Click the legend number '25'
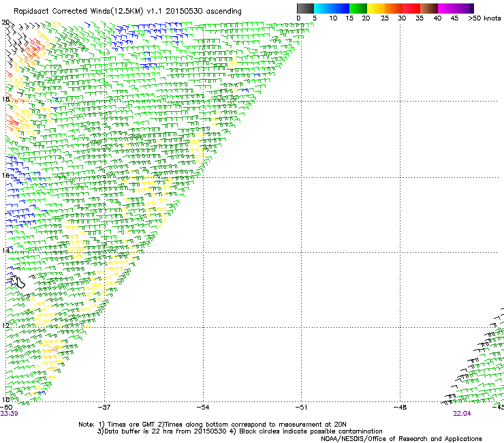 click(385, 18)
